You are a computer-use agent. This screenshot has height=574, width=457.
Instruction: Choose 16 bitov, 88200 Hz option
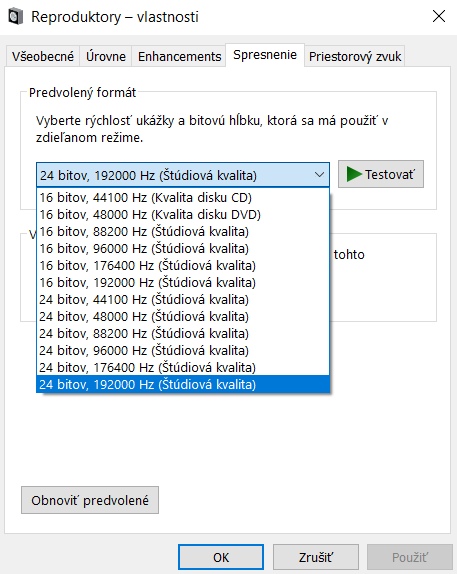click(x=183, y=231)
